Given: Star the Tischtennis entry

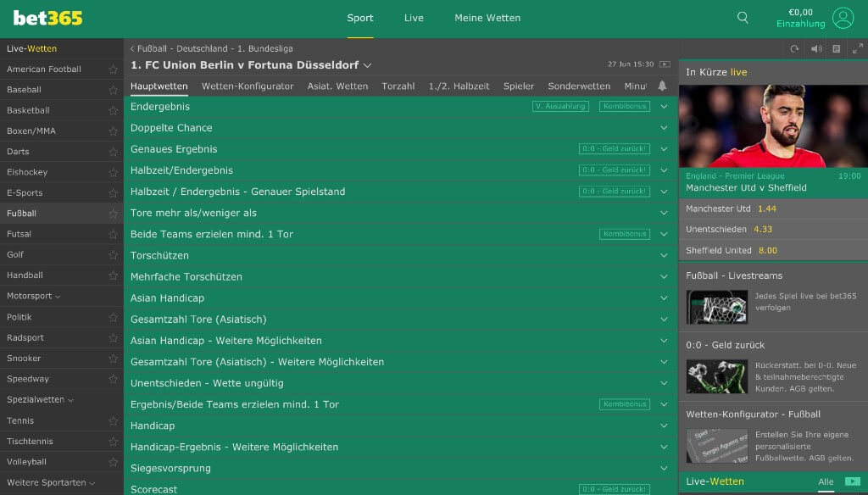Looking at the screenshot, I should 113,442.
